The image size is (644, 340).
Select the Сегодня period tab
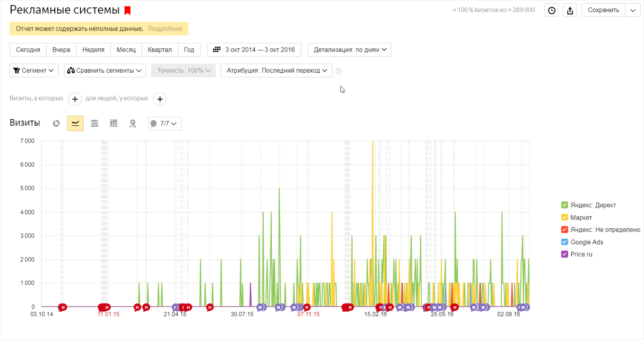tap(28, 50)
